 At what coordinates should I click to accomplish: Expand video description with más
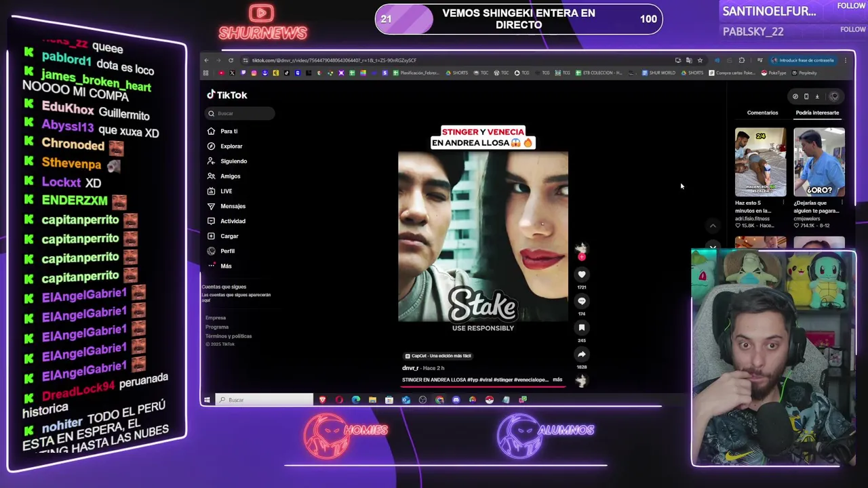tap(557, 380)
